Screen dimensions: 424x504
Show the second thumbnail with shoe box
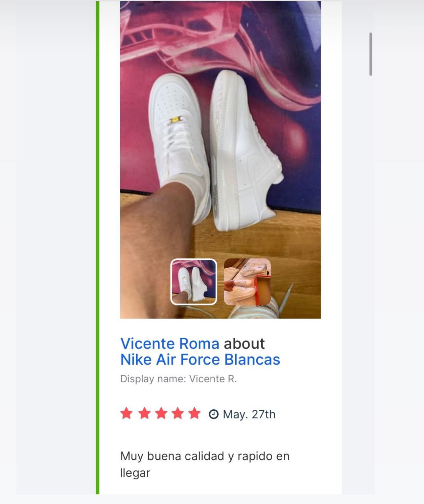coord(247,282)
